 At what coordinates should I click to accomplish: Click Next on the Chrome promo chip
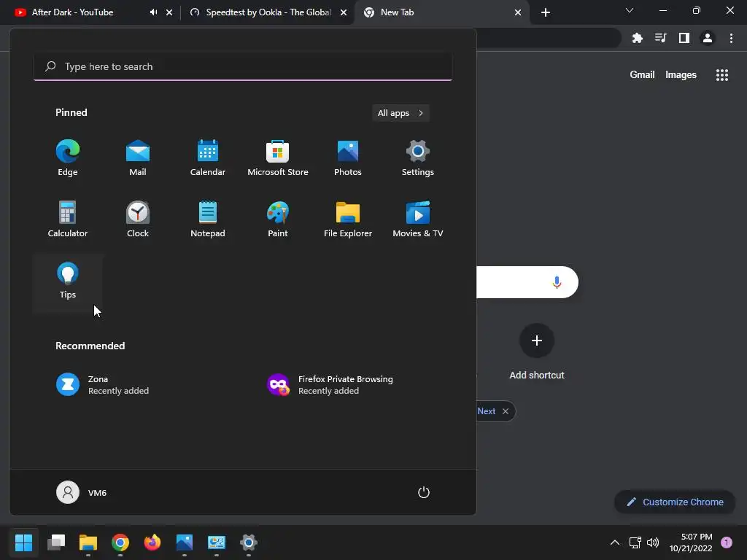(487, 411)
